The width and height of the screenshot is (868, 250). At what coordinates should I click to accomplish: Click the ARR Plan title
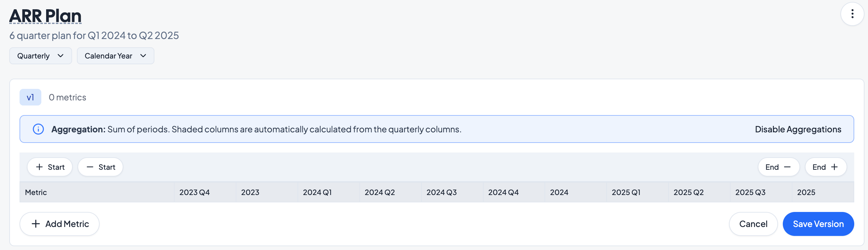point(45,16)
